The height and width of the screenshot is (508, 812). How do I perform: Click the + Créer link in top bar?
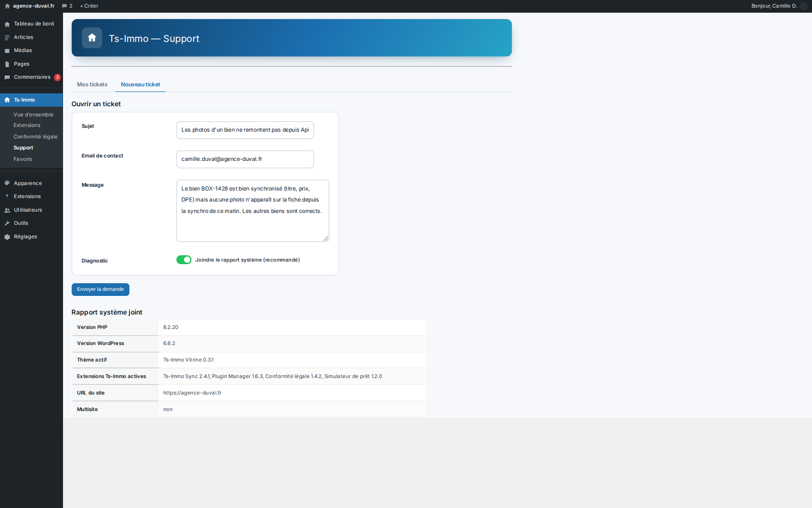point(89,6)
